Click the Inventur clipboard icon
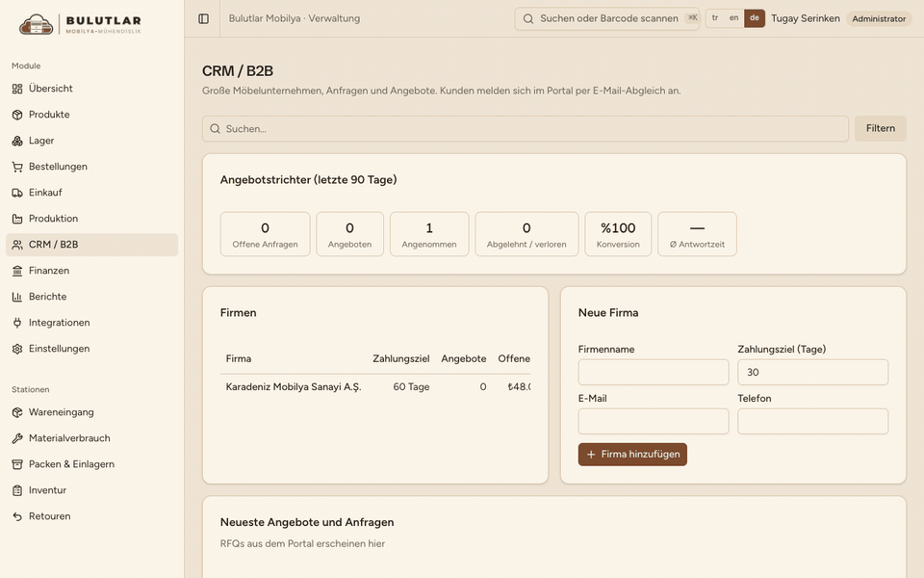This screenshot has height=578, width=924. tap(17, 490)
